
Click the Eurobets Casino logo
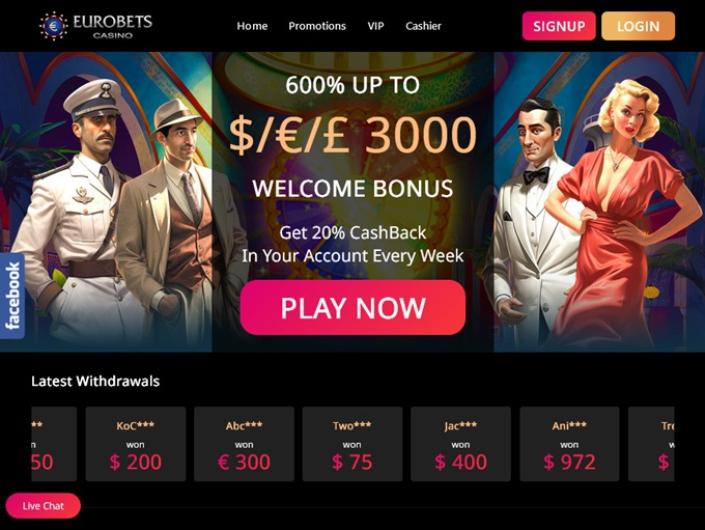pyautogui.click(x=96, y=26)
